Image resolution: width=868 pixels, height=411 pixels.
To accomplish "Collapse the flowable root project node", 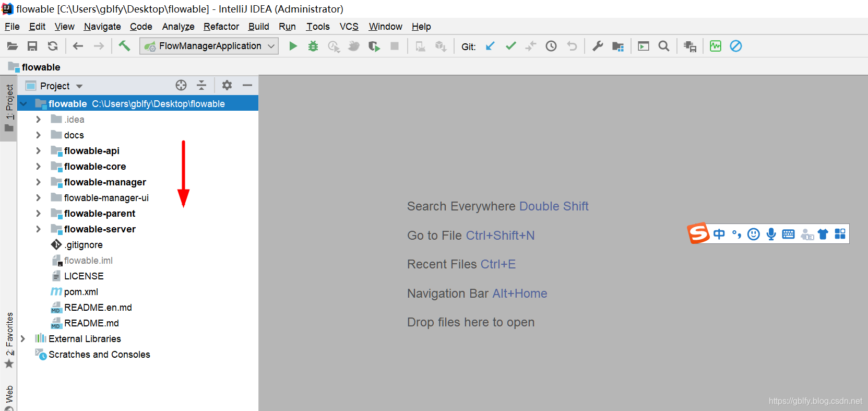I will [23, 104].
